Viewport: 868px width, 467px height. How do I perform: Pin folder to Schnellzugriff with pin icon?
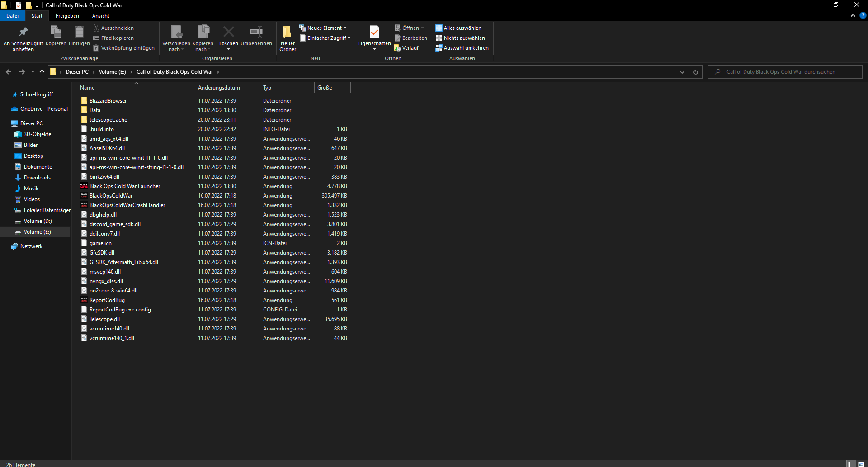[23, 38]
